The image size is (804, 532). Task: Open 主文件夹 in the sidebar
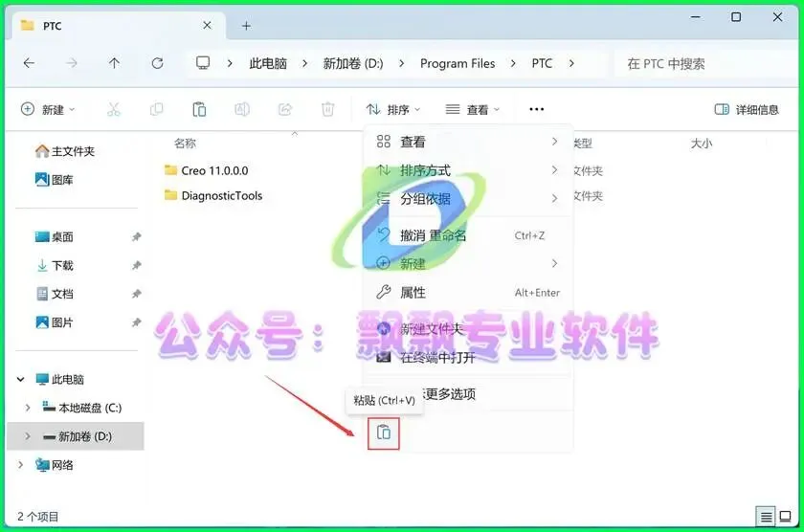tap(65, 151)
